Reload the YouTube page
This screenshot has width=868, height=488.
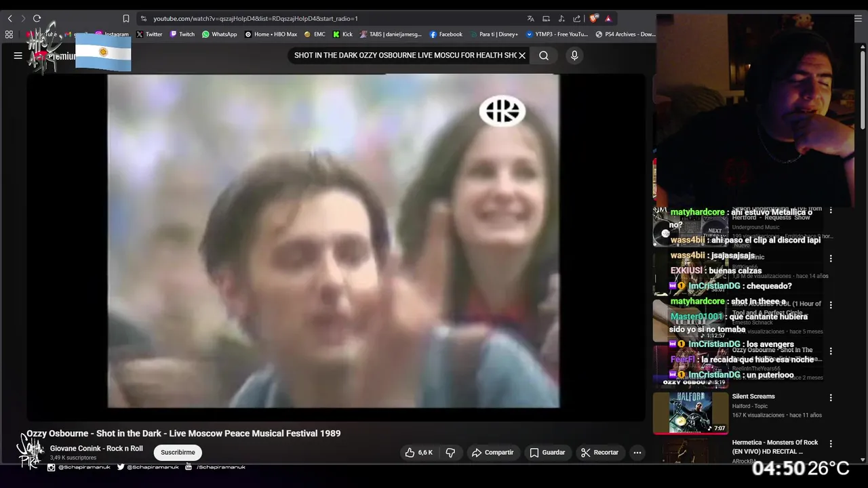point(37,18)
